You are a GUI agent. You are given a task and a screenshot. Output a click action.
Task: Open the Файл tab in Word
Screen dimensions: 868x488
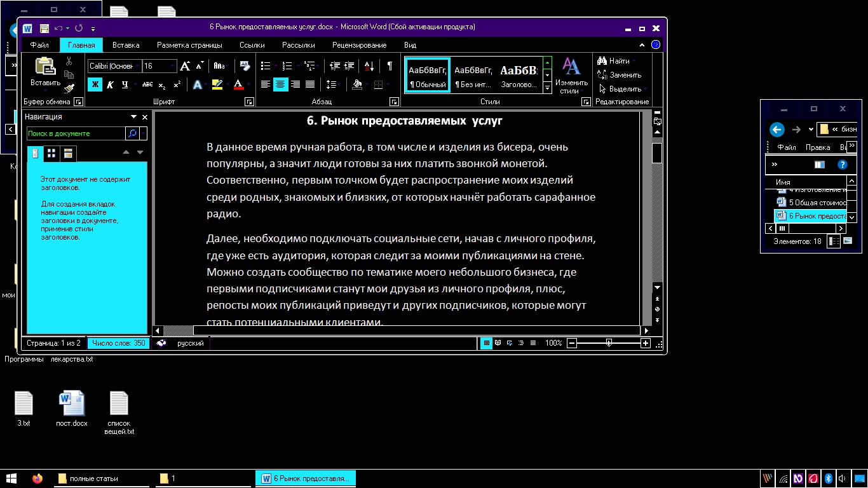[39, 45]
